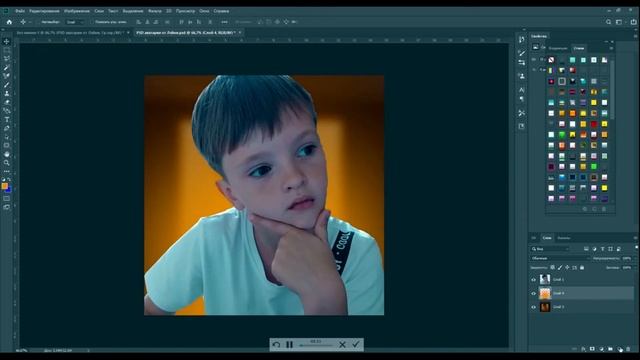Open the Styles panel flyout menu

pyautogui.click(x=611, y=48)
